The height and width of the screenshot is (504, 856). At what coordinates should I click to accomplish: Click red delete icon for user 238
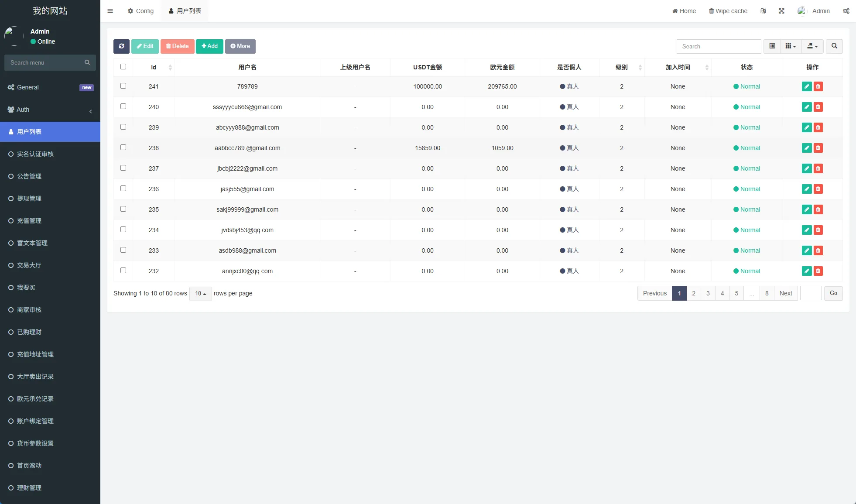pyautogui.click(x=818, y=148)
